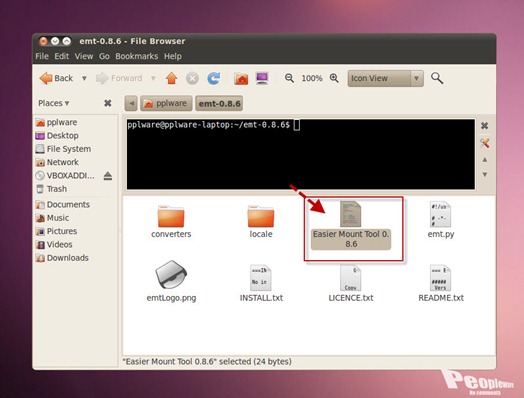Open the Icon View combo box
Image resolution: width=524 pixels, height=398 pixels.
pyautogui.click(x=385, y=78)
